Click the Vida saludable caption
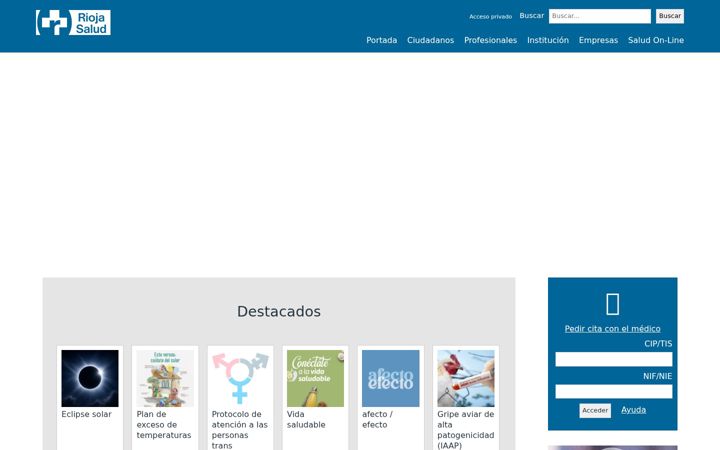 306,420
